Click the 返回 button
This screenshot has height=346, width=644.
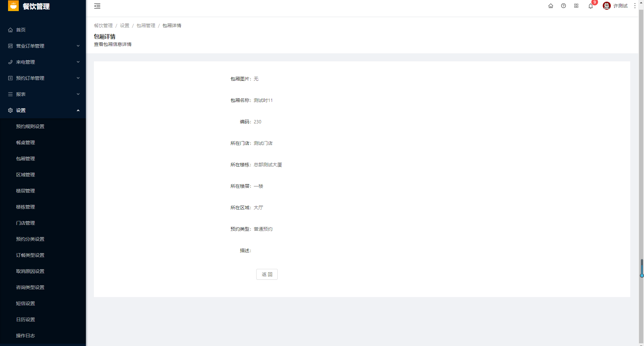tap(267, 274)
